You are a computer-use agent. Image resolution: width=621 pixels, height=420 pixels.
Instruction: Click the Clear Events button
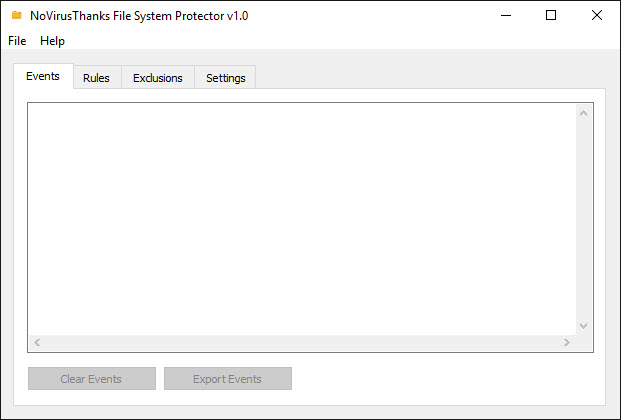pyautogui.click(x=91, y=378)
